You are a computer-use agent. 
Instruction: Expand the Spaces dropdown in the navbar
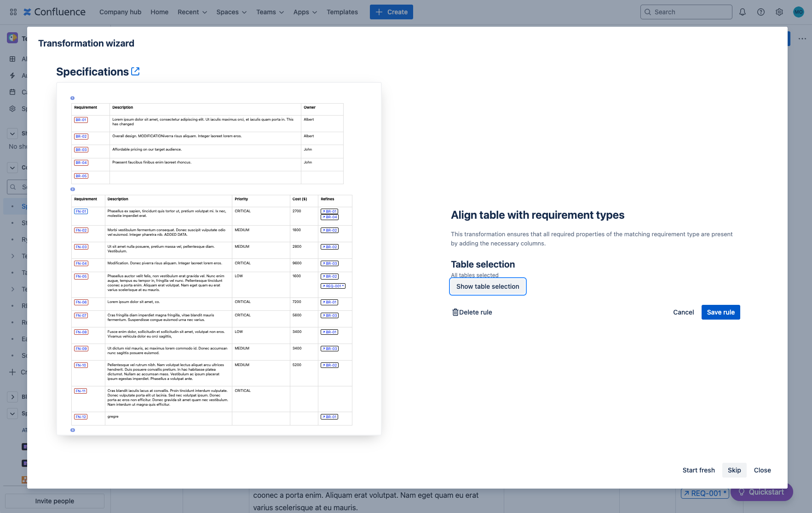(231, 12)
